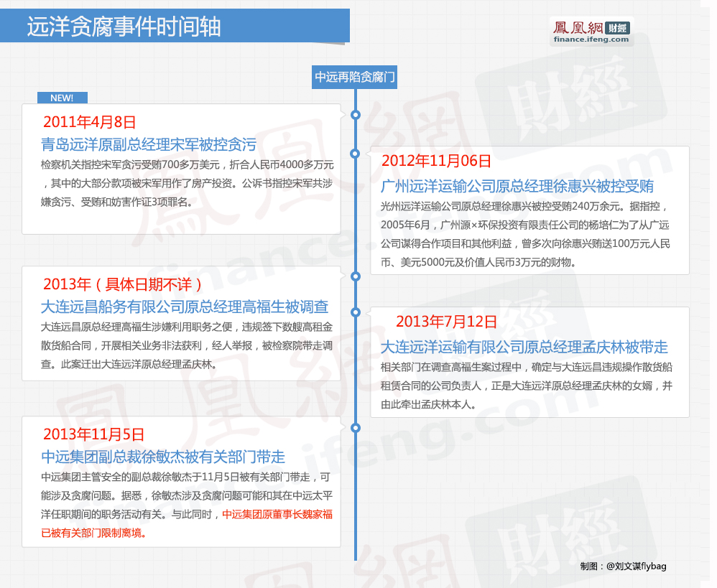Click red text 已被有关部门限制离境
The image size is (717, 588).
(x=93, y=533)
